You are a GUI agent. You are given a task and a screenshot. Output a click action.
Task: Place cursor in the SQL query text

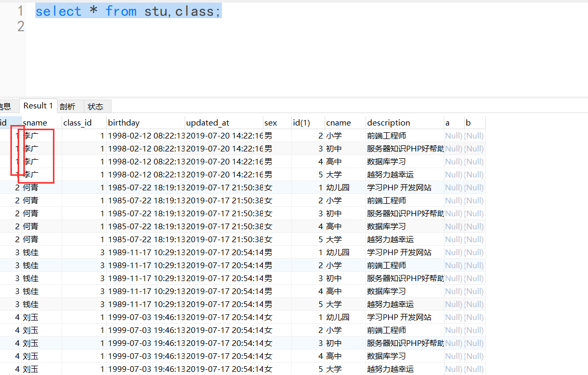128,10
